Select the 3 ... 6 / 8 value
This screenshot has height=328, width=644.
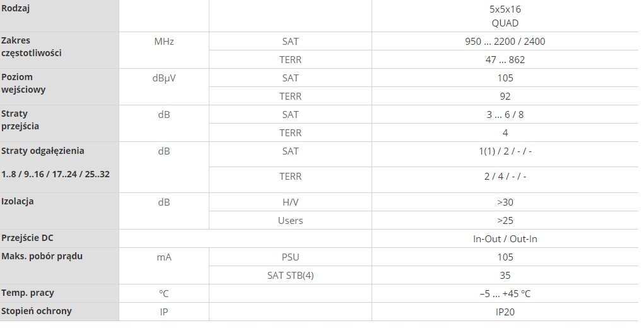tap(505, 115)
